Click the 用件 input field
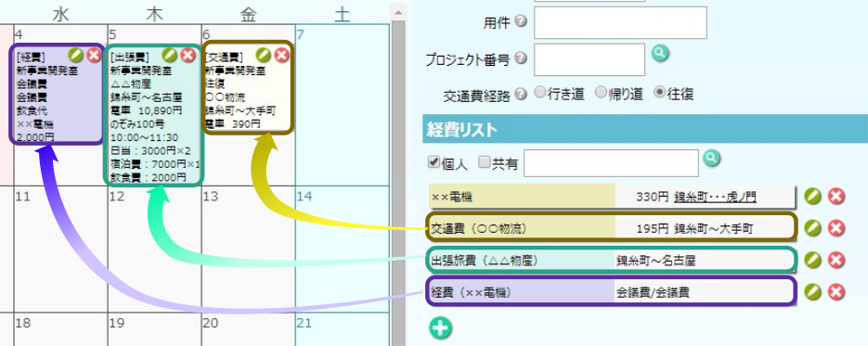 (x=620, y=22)
